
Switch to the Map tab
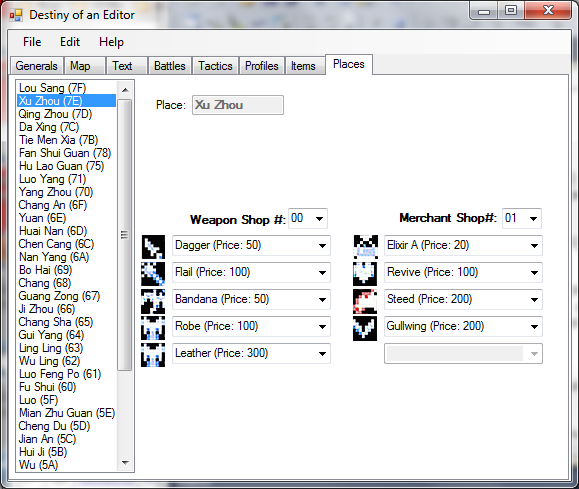click(85, 66)
